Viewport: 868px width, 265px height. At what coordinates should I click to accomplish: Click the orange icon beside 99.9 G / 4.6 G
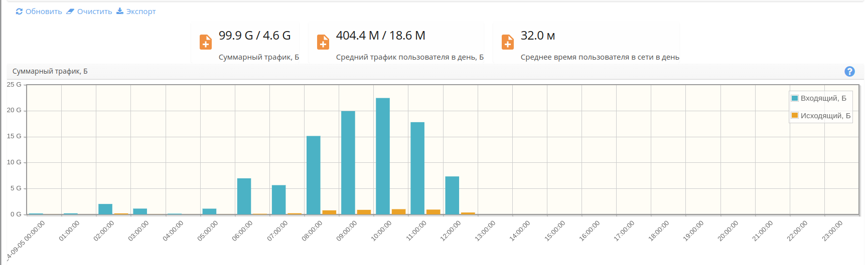(206, 42)
